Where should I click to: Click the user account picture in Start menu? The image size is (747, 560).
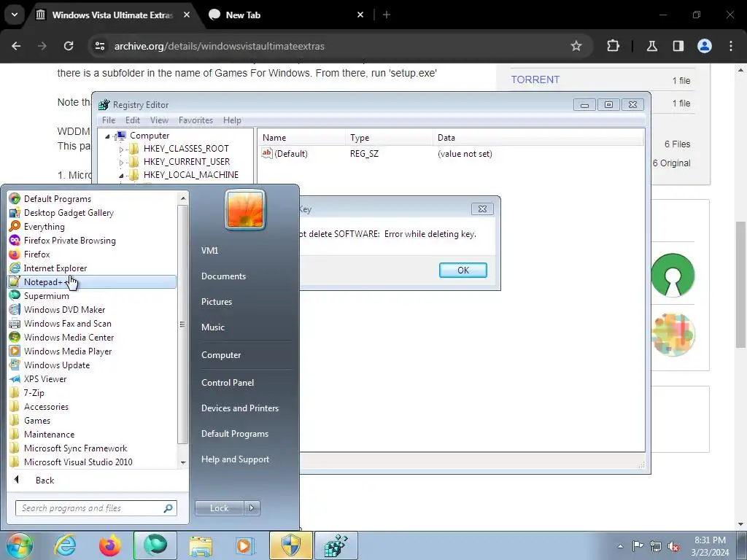[x=245, y=209]
